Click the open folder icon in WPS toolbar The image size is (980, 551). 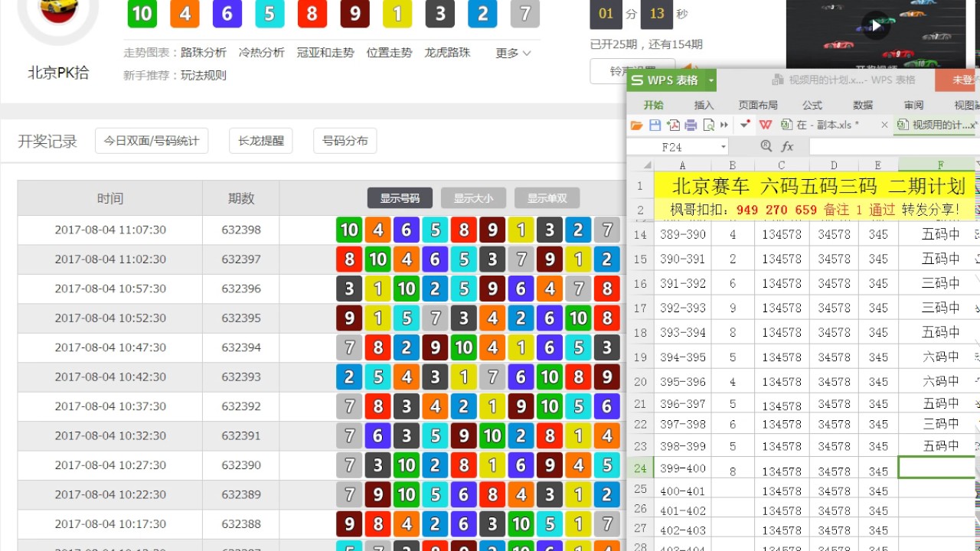636,125
